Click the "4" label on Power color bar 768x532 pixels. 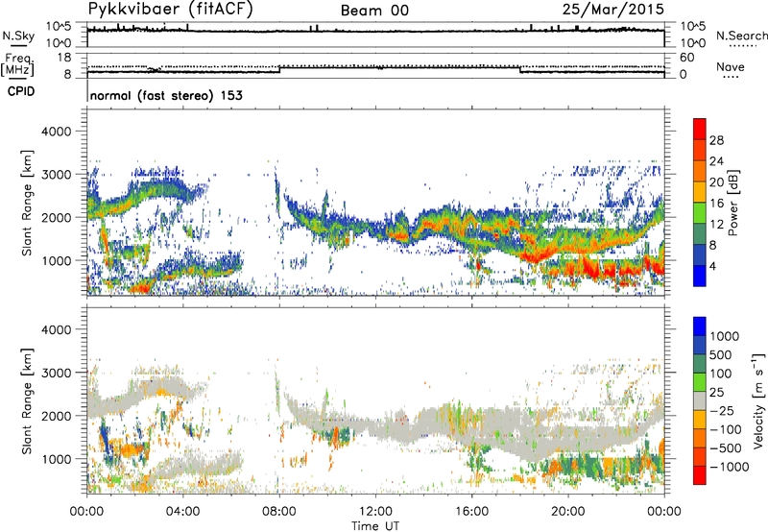[713, 266]
